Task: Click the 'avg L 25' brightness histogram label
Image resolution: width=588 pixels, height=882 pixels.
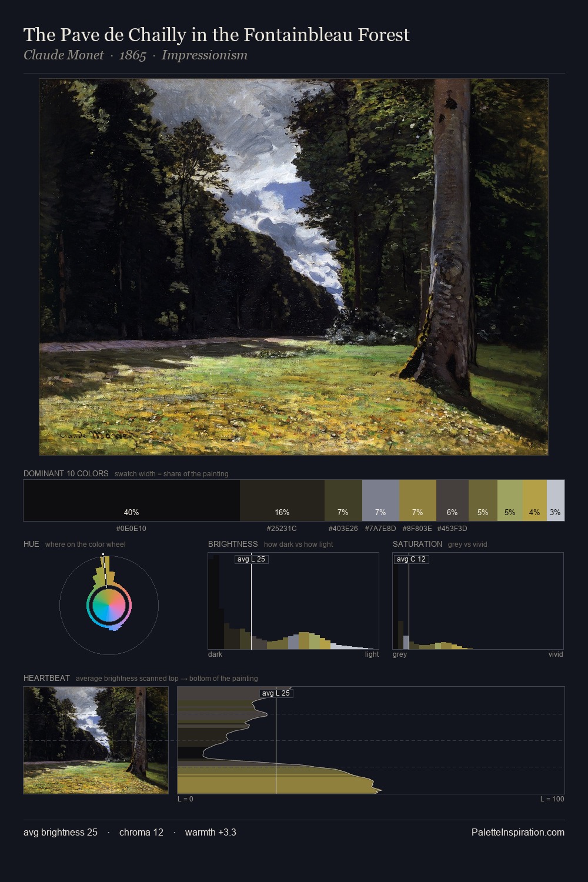Action: [x=251, y=559]
